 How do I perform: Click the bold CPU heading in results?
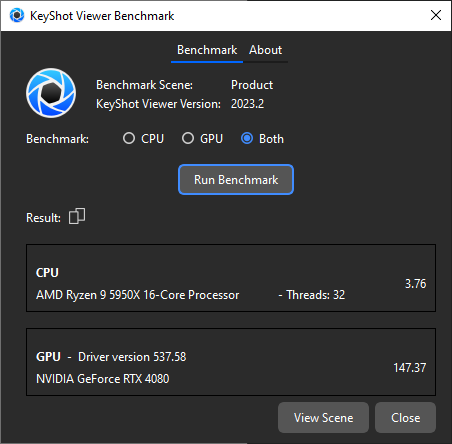coord(47,273)
